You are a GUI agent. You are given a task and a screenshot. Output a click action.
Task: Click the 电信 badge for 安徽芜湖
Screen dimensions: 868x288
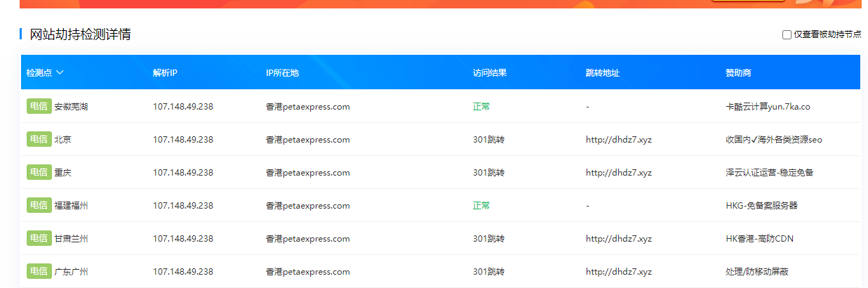[39, 107]
